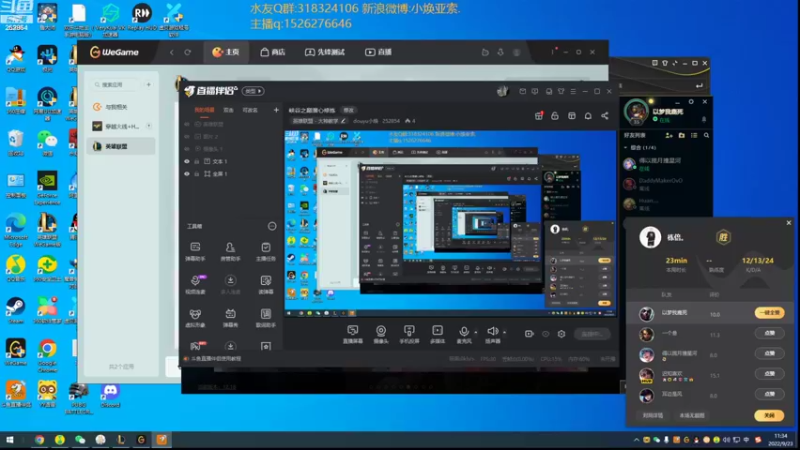Click the share icon in 直播伴侣
Screen dimensions: 800x450
(605, 116)
